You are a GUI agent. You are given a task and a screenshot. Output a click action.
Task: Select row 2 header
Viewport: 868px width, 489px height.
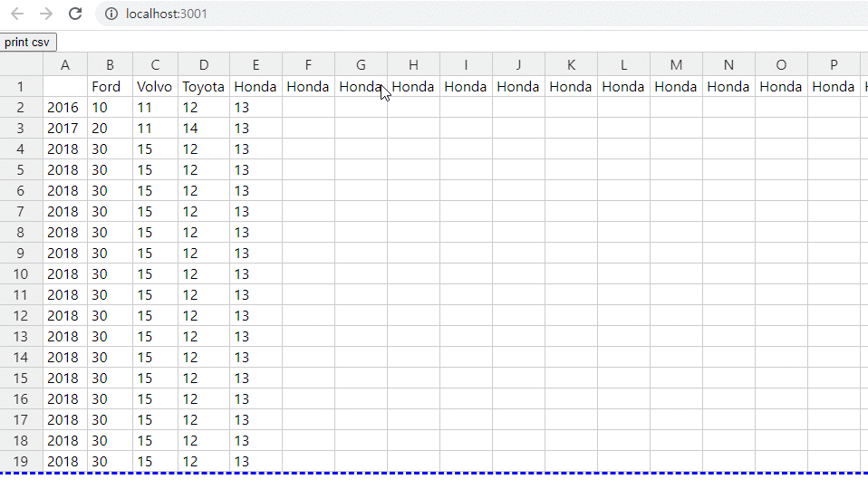[x=21, y=108]
